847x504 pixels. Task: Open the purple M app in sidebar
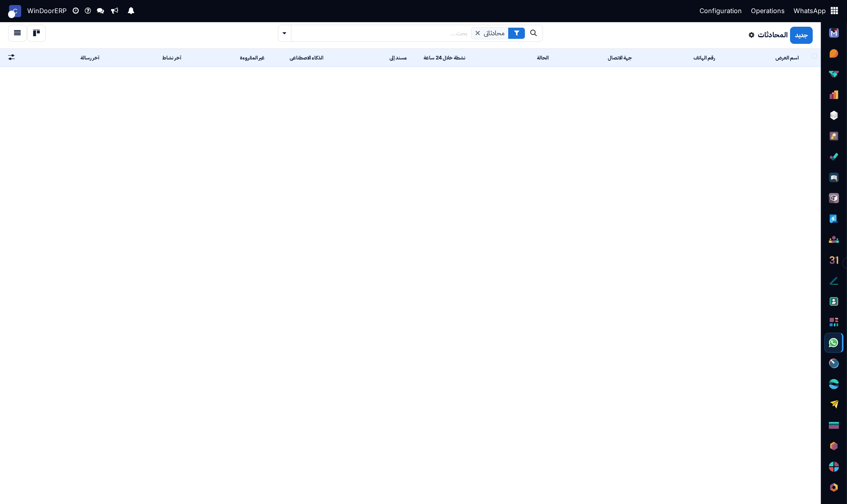(x=834, y=33)
